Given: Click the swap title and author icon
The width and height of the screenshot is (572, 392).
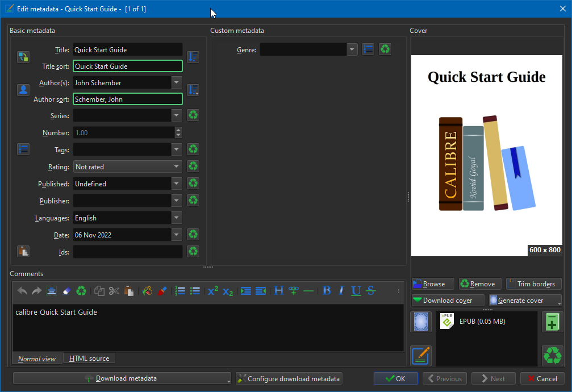Looking at the screenshot, I should (x=23, y=57).
